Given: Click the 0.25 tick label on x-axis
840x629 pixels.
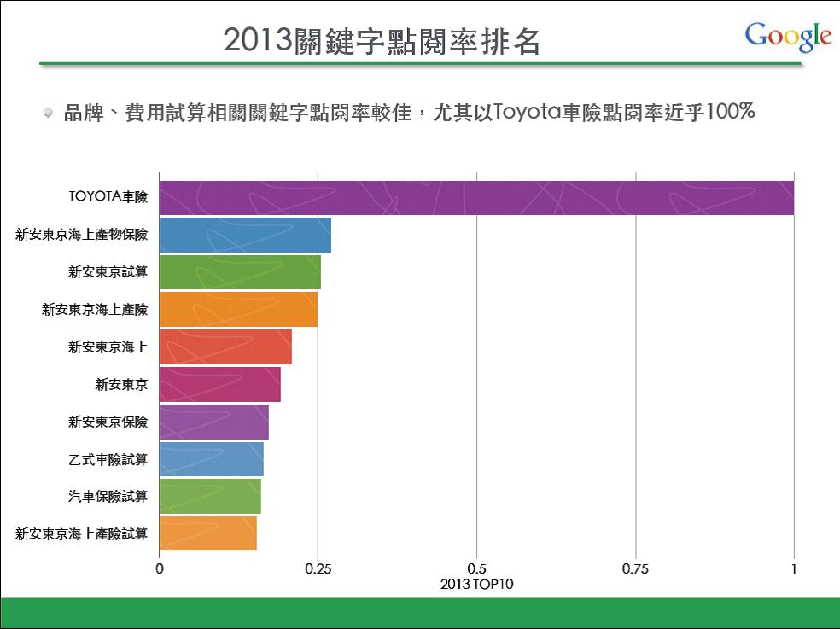Looking at the screenshot, I should click(318, 568).
